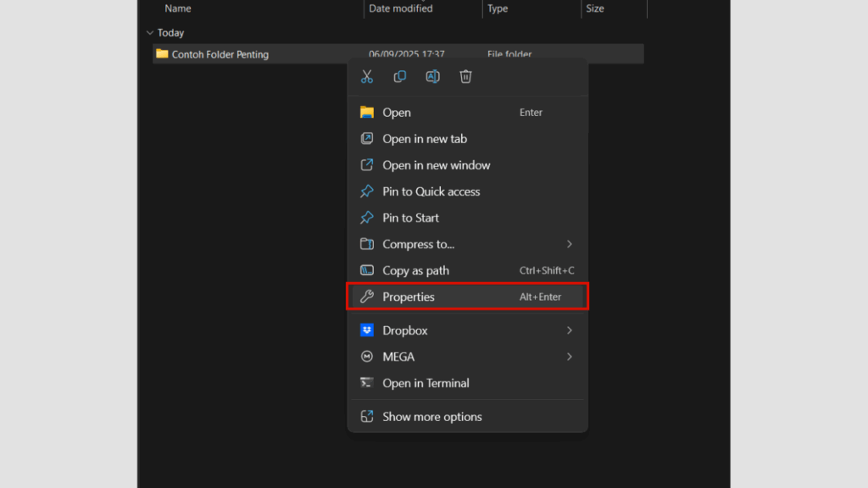Click the Cut scissors icon
The image size is (868, 488).
click(367, 77)
